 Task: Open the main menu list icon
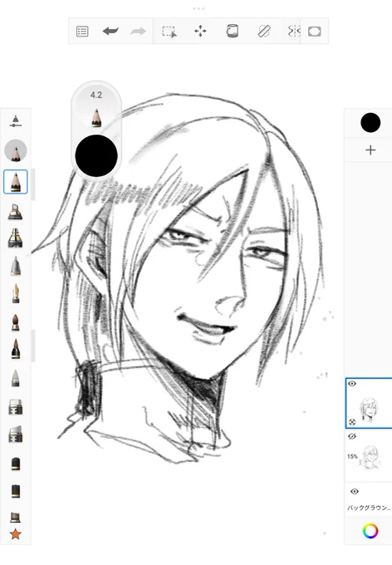(x=82, y=32)
